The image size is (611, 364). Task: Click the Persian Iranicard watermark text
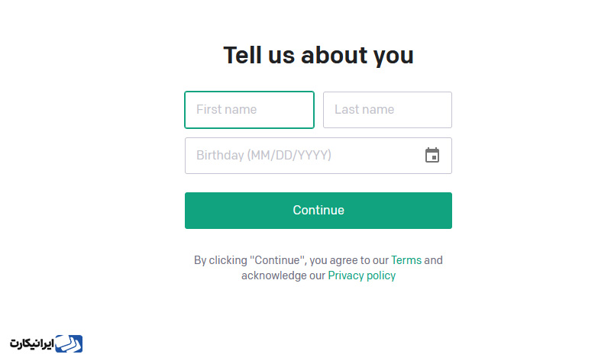[31, 343]
